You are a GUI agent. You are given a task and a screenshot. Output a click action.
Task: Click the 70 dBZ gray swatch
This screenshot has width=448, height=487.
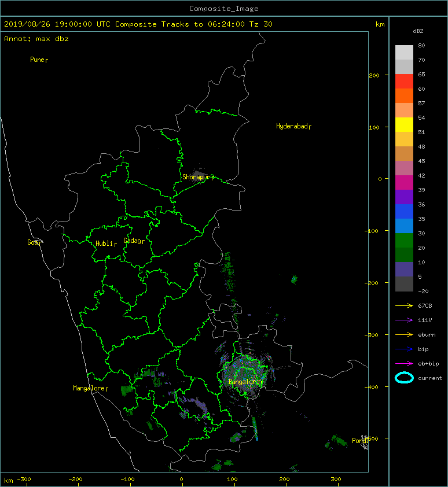[x=404, y=67]
